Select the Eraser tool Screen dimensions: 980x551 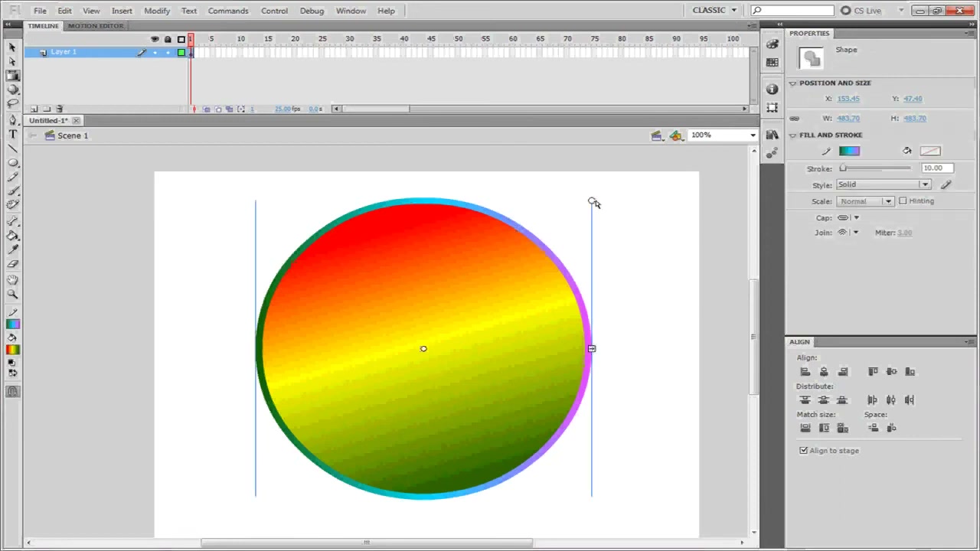point(12,263)
